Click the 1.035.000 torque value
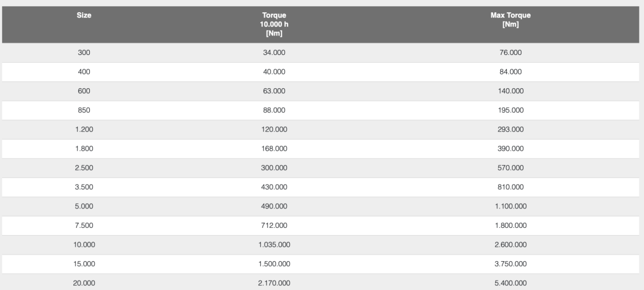 (276, 245)
